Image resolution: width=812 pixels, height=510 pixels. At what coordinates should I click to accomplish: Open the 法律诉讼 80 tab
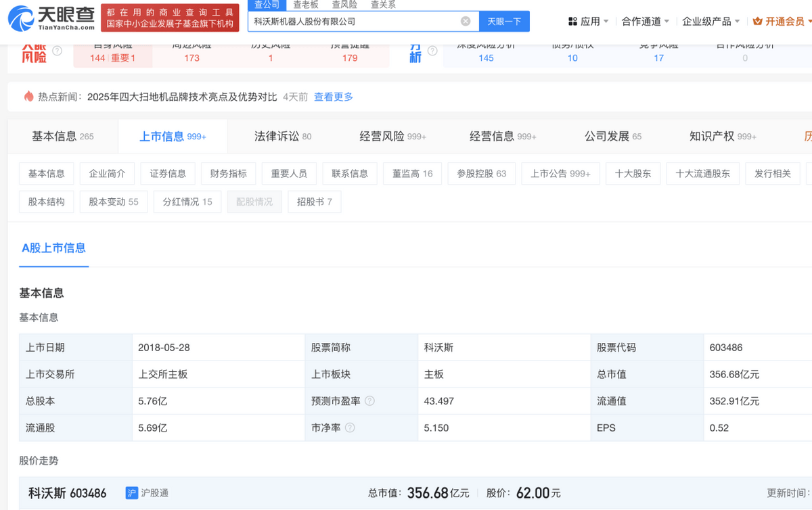tap(283, 137)
